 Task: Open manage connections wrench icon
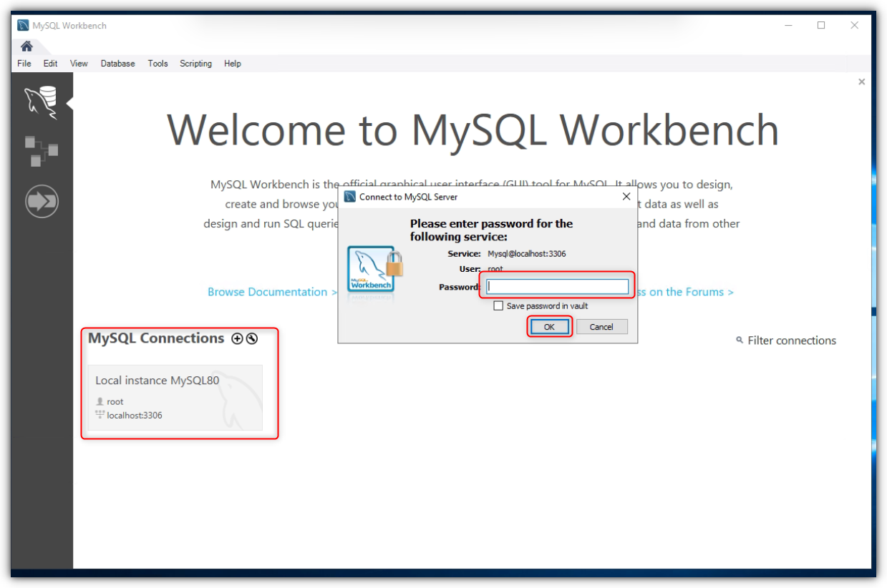coord(251,338)
